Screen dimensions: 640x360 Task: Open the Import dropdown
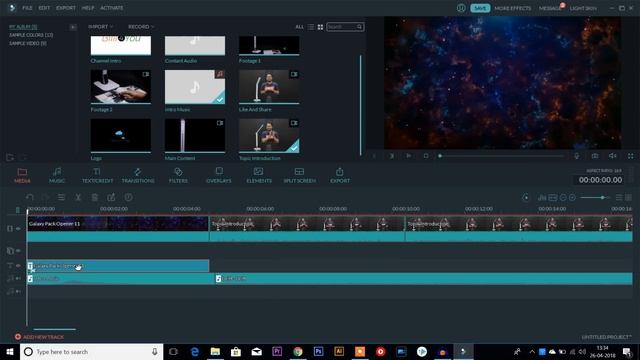click(x=100, y=27)
